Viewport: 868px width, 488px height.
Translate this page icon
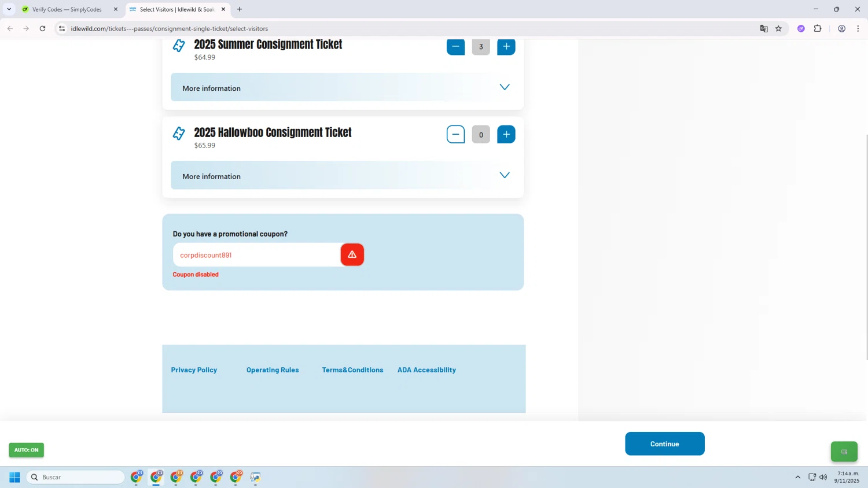point(764,28)
